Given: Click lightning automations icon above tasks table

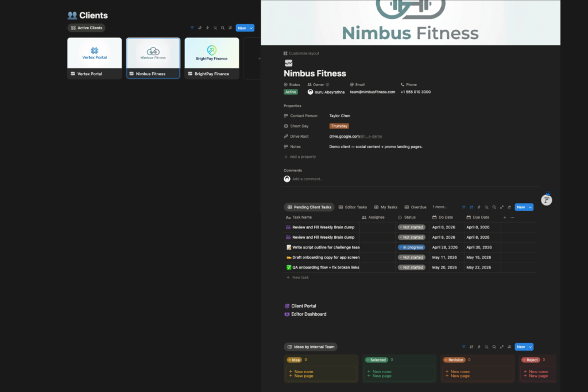Looking at the screenshot, I should click(479, 207).
